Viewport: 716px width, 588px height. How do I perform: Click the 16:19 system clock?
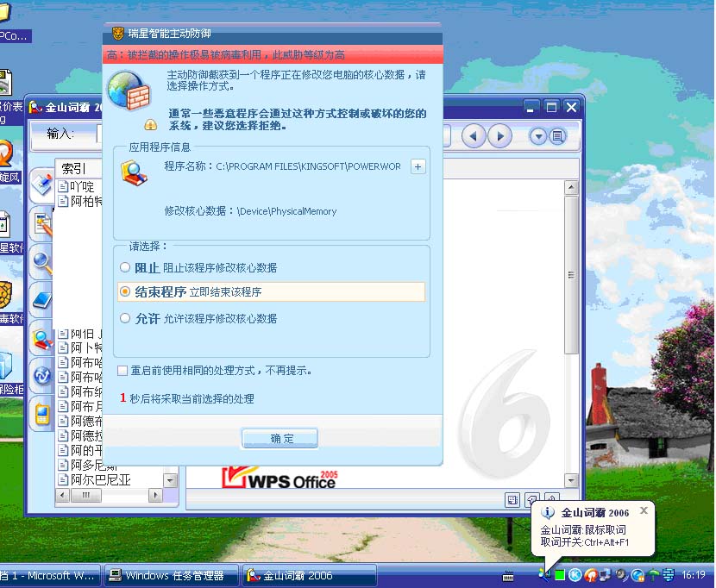pos(694,575)
